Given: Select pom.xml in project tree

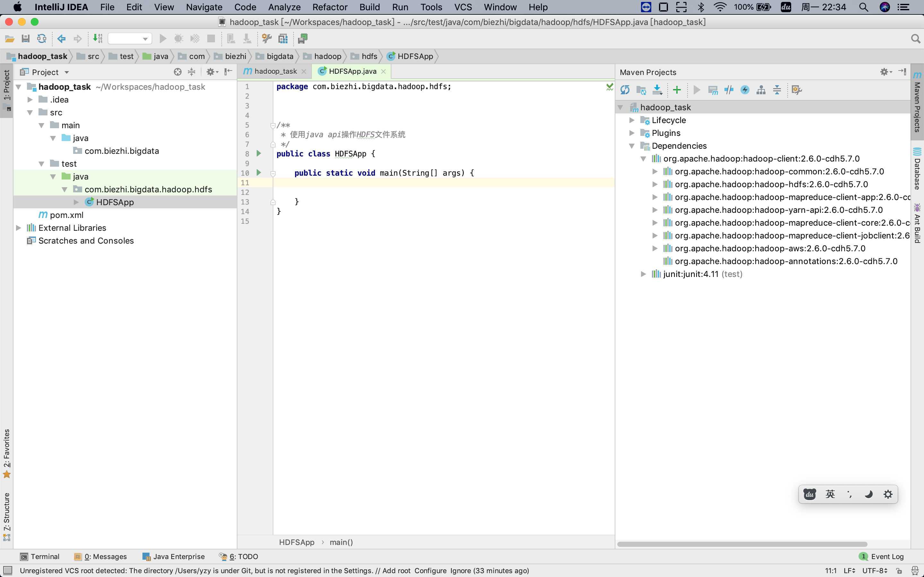Looking at the screenshot, I should point(66,215).
